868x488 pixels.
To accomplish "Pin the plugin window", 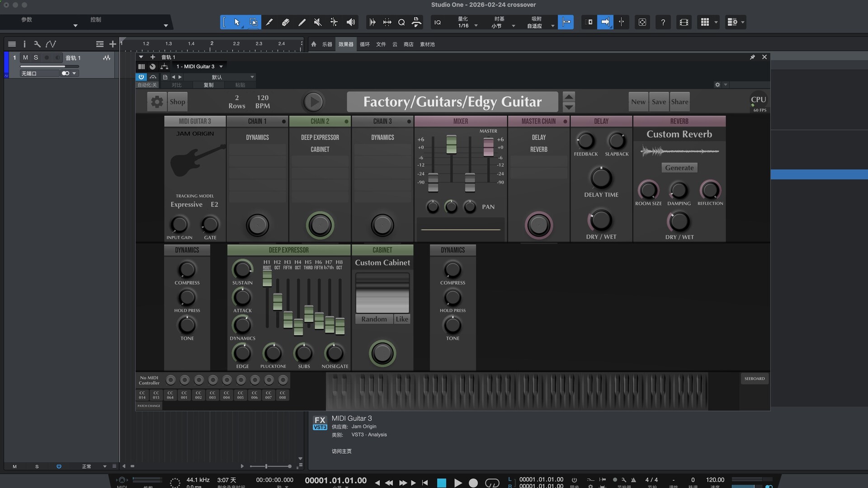I will 752,57.
